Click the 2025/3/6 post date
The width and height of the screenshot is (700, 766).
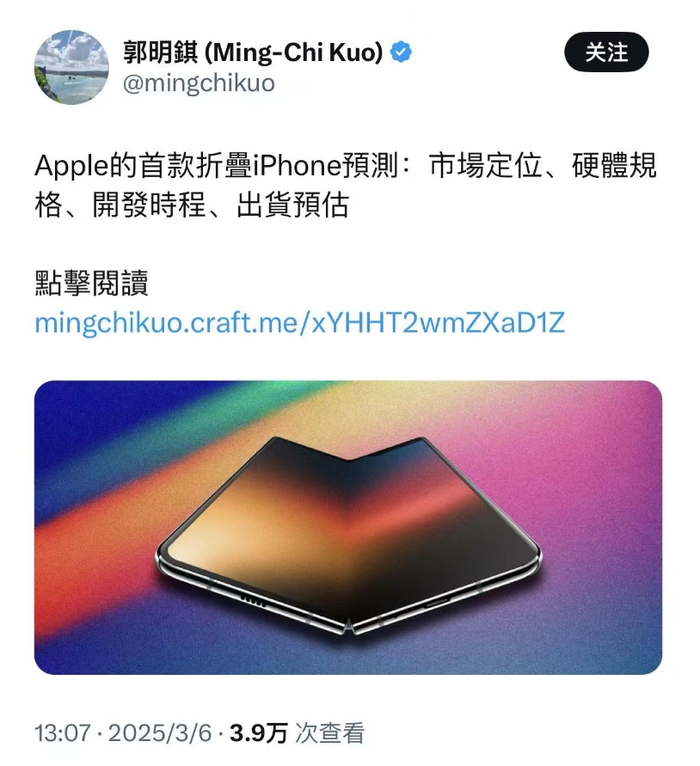tap(160, 733)
